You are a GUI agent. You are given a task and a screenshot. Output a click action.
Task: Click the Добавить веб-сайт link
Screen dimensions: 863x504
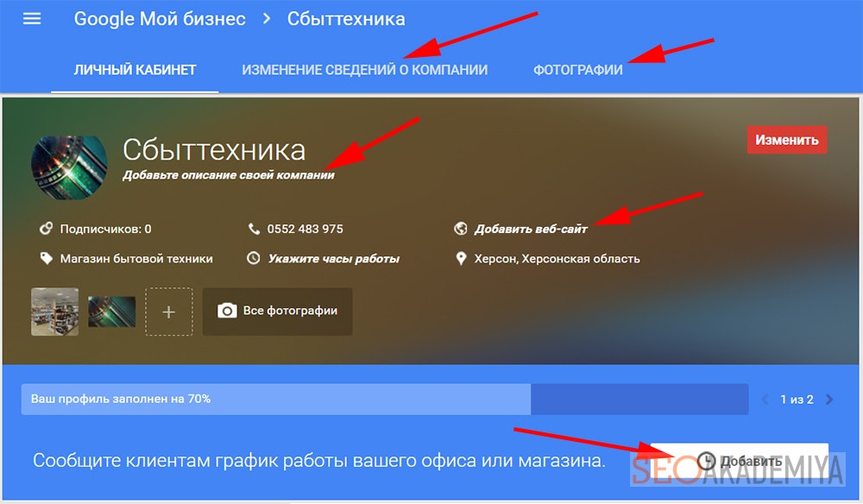[x=531, y=230]
